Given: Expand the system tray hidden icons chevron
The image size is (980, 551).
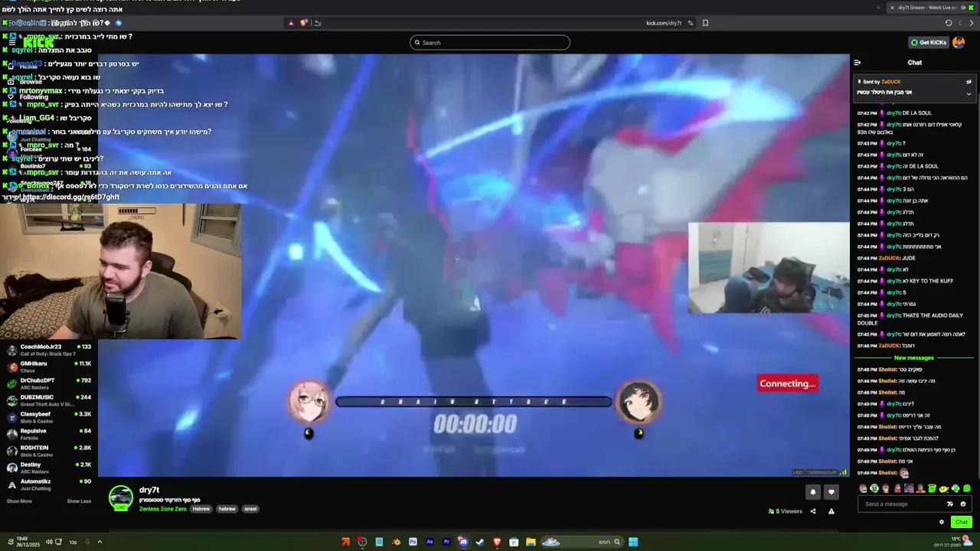Looking at the screenshot, I should [100, 542].
